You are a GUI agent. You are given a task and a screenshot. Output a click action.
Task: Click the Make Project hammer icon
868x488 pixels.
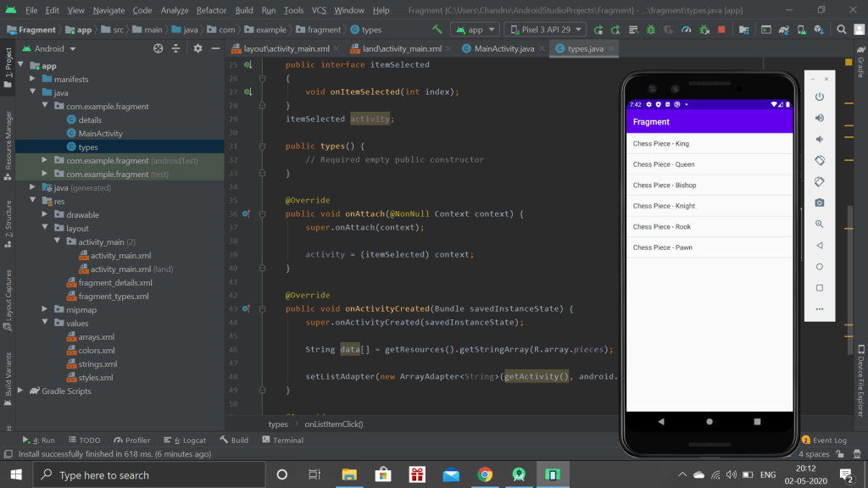(437, 30)
